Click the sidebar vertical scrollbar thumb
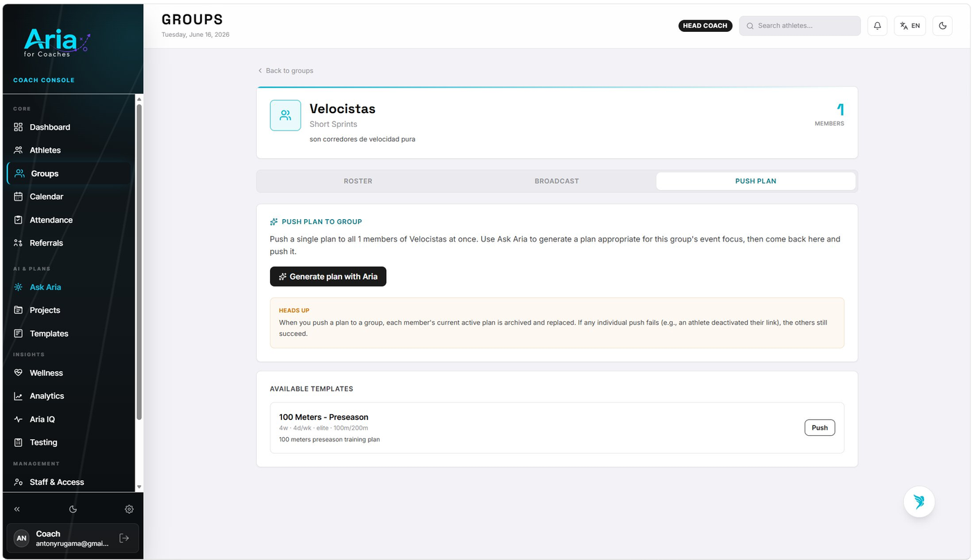Screen dimensions: 972x560 139,262
